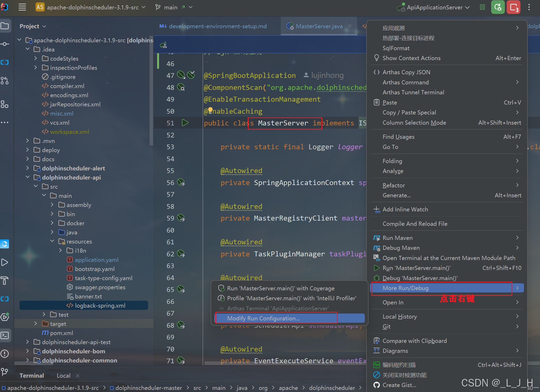Click the main menu hamburger icon

coord(22,7)
